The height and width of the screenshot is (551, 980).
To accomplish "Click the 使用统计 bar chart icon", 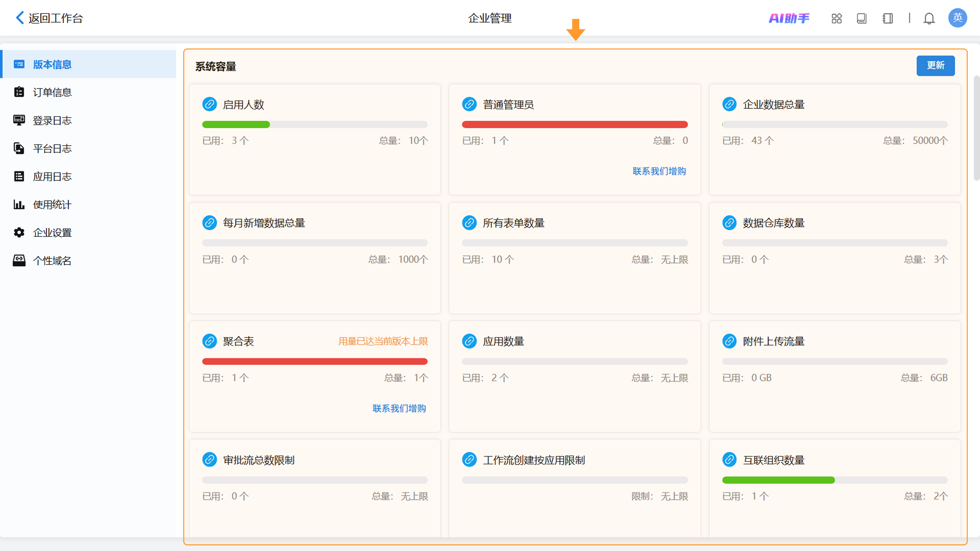I will (19, 205).
